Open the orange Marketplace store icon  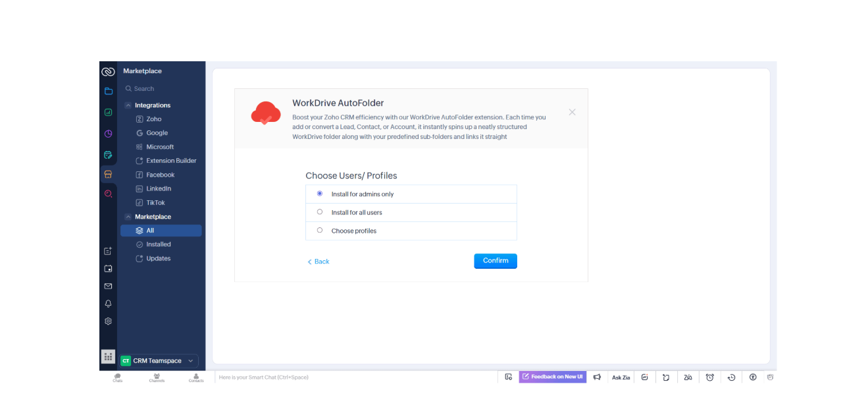click(108, 175)
